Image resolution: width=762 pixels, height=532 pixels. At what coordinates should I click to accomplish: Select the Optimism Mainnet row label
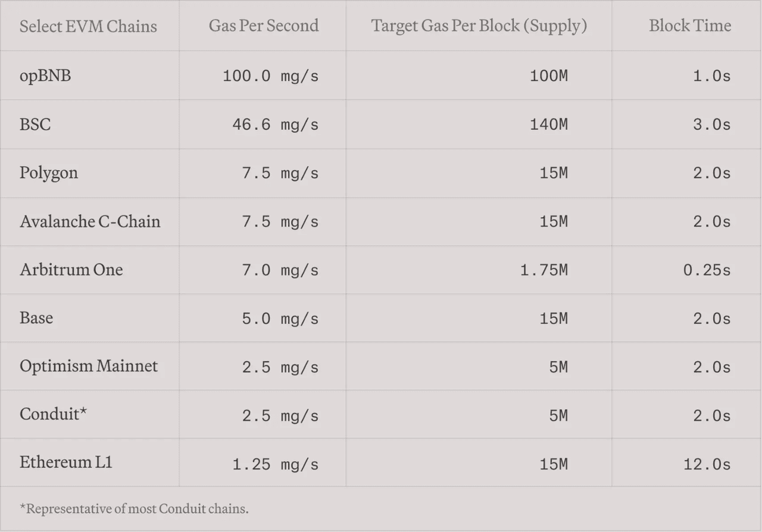click(x=89, y=365)
